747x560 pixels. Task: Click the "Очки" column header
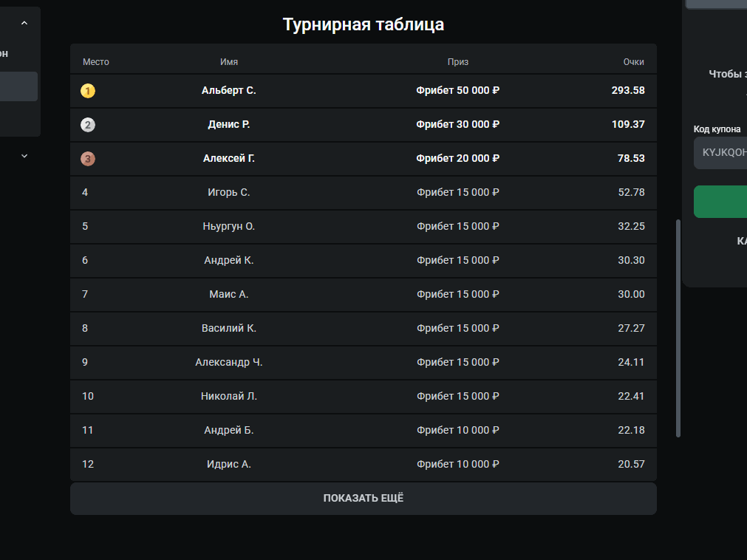(x=633, y=62)
